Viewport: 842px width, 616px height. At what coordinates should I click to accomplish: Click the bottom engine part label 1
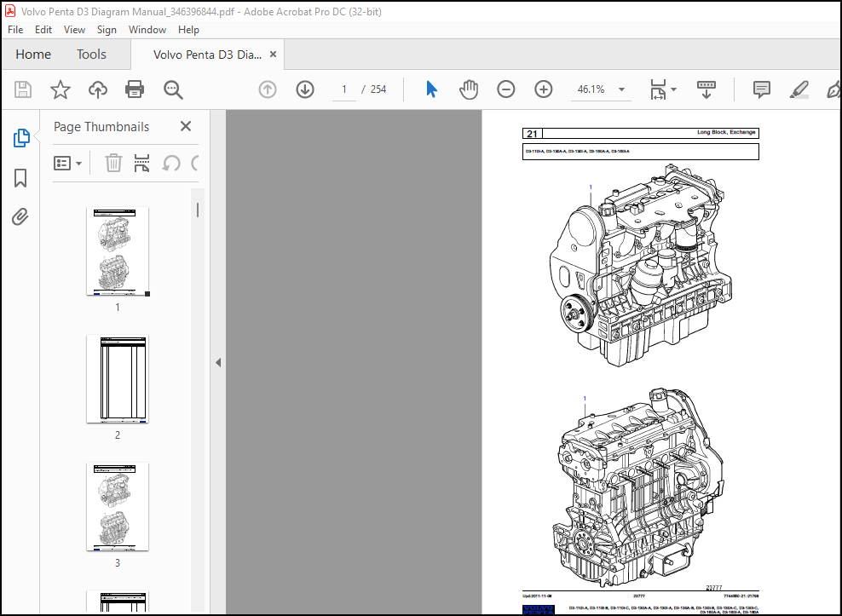[x=585, y=399]
